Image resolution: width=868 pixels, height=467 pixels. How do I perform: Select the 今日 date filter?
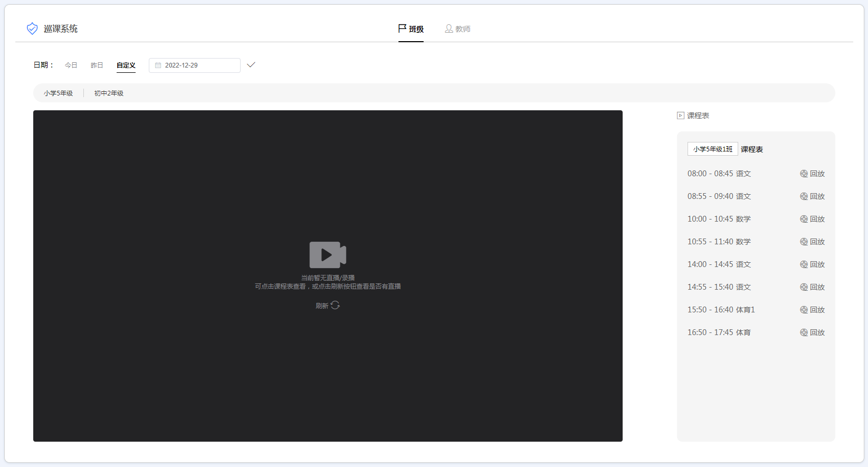pyautogui.click(x=71, y=65)
